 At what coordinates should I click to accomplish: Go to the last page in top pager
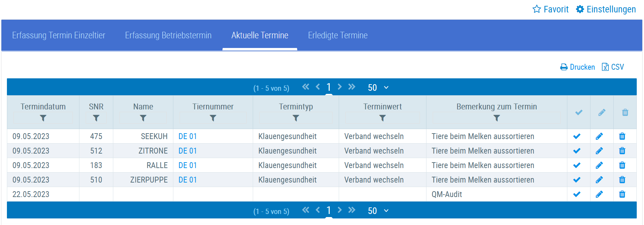(352, 87)
